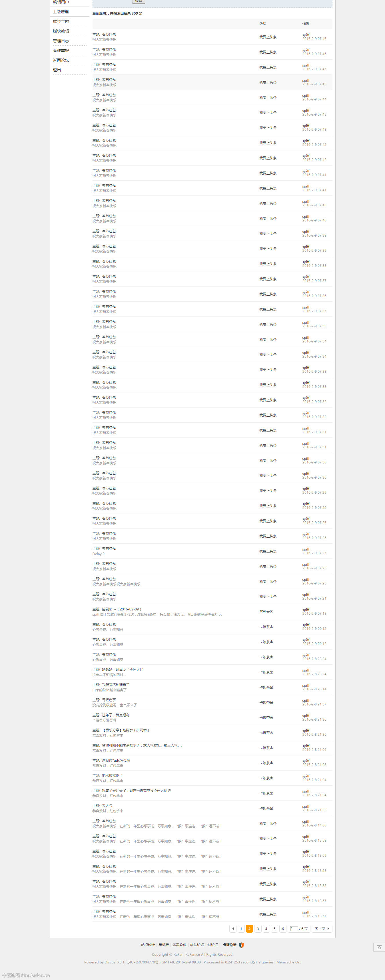385x980 pixels.
Task: Go to the next page (下一页)
Action: (322, 929)
